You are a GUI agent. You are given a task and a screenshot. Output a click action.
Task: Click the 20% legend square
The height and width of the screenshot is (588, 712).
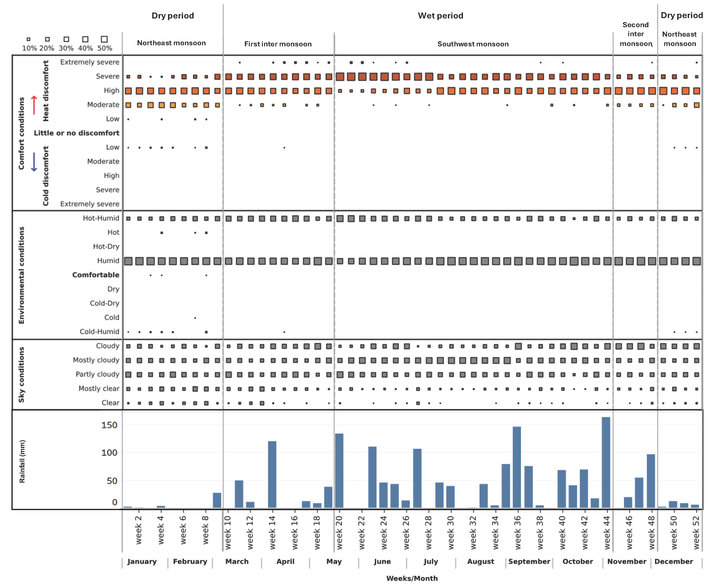pyautogui.click(x=47, y=39)
